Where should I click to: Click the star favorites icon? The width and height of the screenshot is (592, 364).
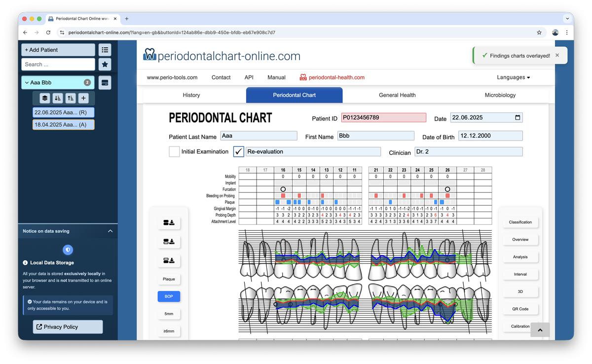pos(105,64)
